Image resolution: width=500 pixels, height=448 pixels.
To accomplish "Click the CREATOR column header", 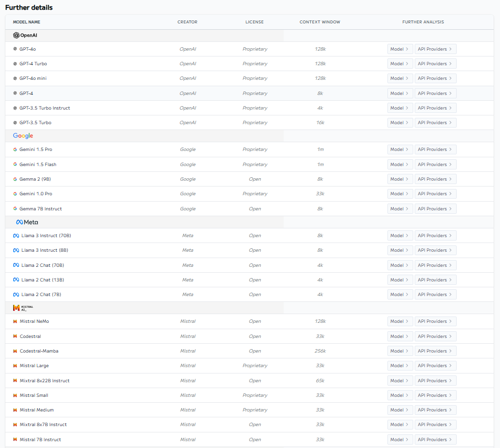I will [188, 22].
